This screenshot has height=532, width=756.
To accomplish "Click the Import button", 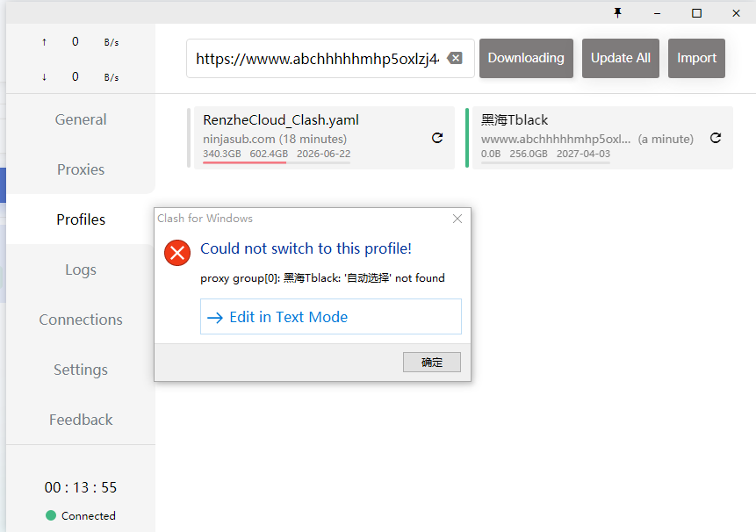I will coord(696,58).
